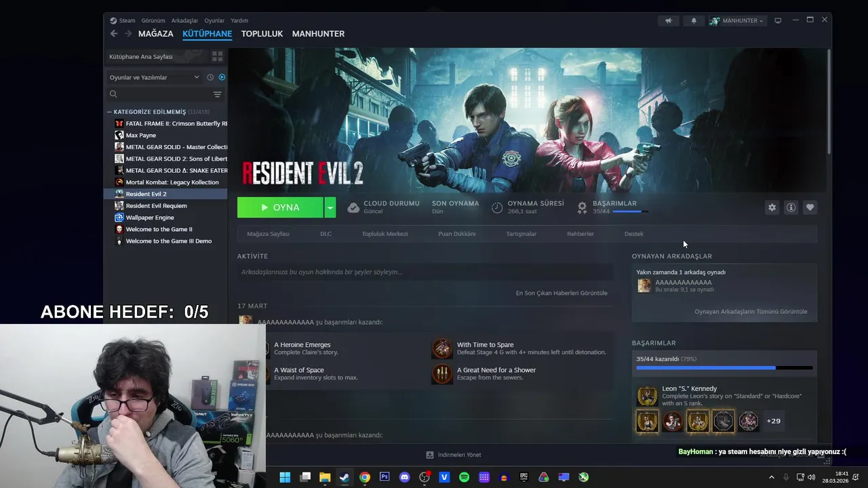Open İndirmeleri Yönet downloads manager
Image resolution: width=868 pixels, height=488 pixels.
454,455
